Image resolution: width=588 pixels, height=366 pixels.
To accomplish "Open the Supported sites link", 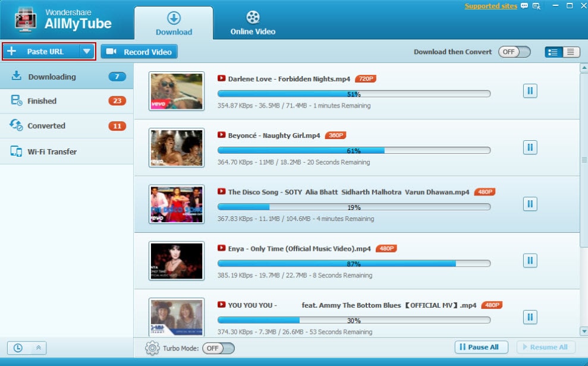I will pyautogui.click(x=491, y=6).
